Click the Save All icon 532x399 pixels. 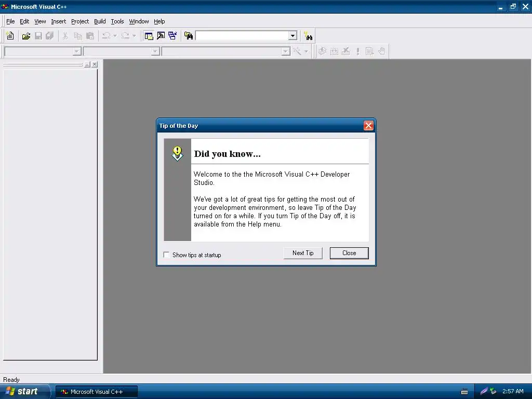pyautogui.click(x=50, y=36)
